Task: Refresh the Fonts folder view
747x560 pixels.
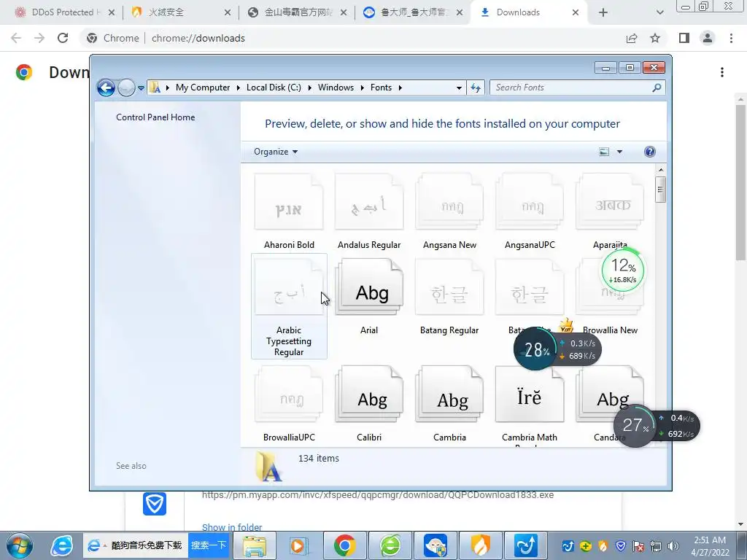Action: (476, 87)
